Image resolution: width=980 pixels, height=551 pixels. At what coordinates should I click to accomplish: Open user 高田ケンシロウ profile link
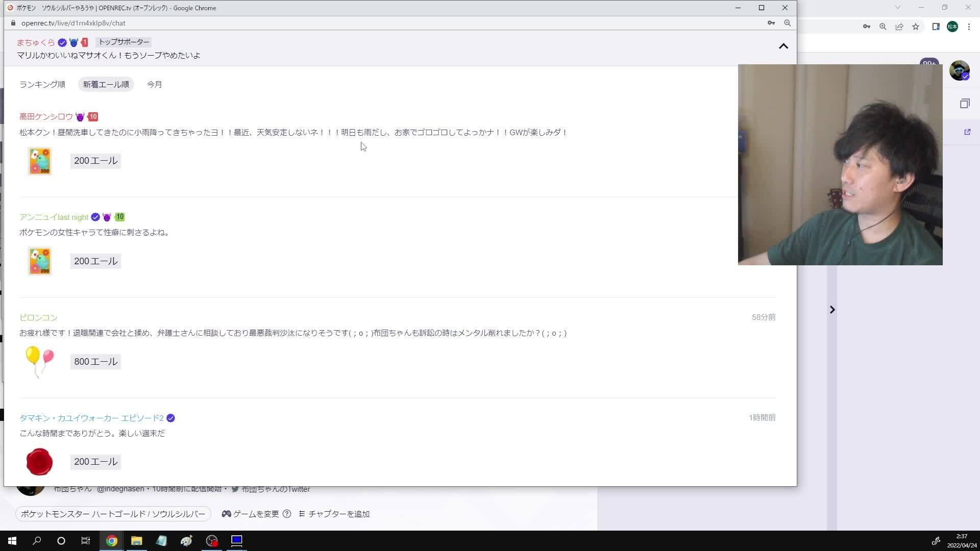point(46,117)
